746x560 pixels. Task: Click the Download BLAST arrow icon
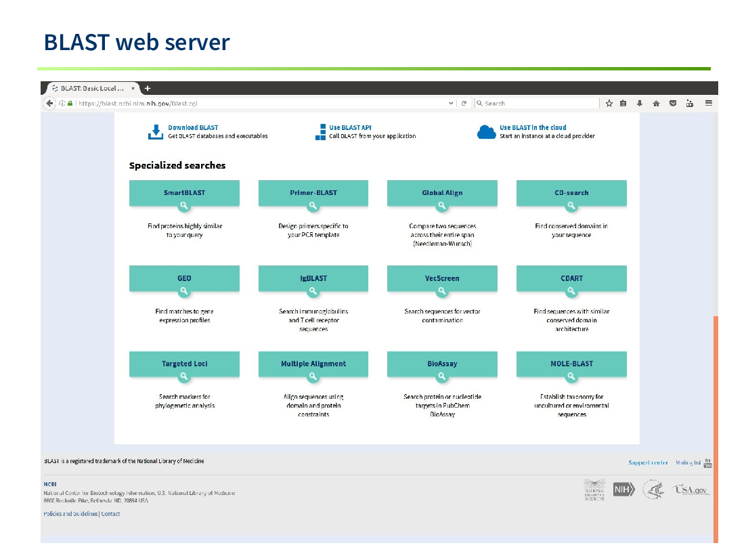(156, 132)
